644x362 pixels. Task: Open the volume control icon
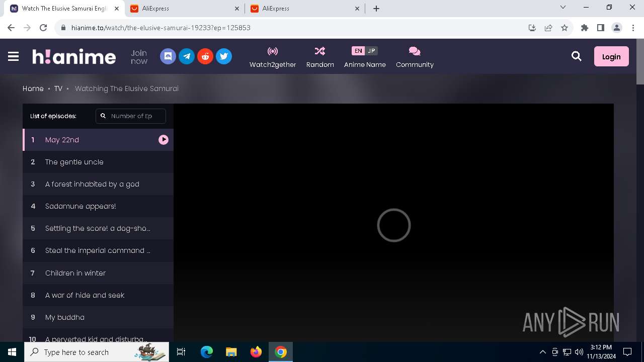579,352
